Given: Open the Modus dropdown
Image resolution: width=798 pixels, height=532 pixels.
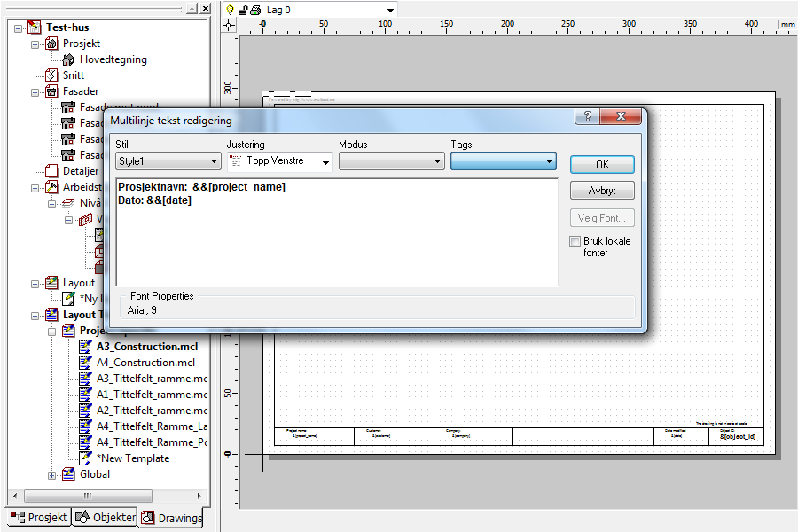Looking at the screenshot, I should (x=391, y=161).
